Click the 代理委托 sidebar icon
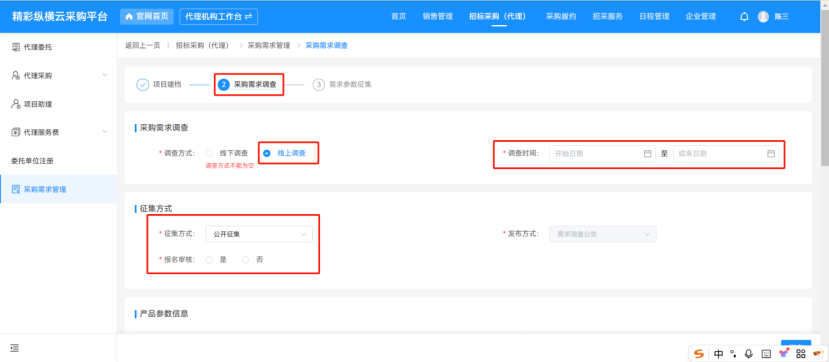Viewport: 829px width, 362px height. coord(16,48)
